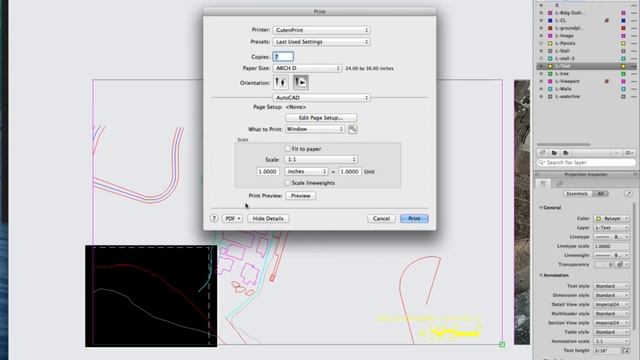This screenshot has height=360, width=640.
Task: Open layers display settings menu icon
Action: (630, 153)
